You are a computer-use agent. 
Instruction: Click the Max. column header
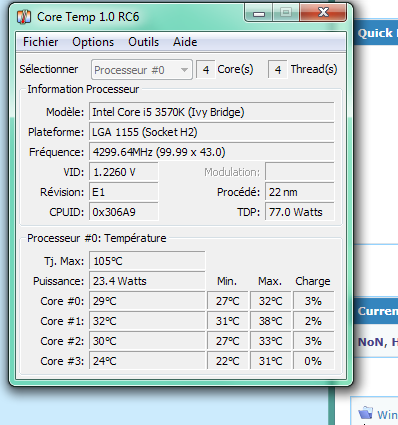tap(270, 281)
